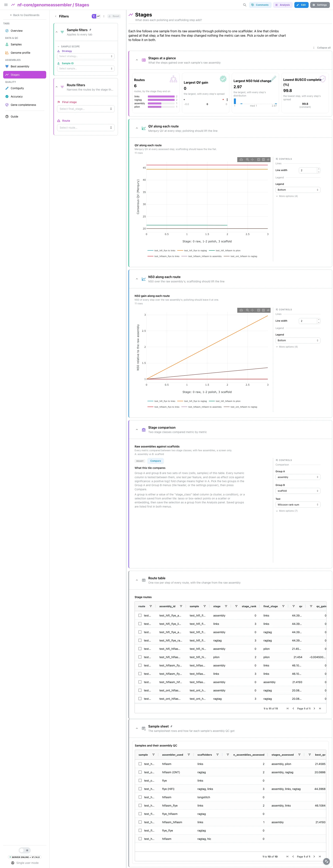Click the filters kebab menu icon
The height and width of the screenshot is (868, 333).
104,16
